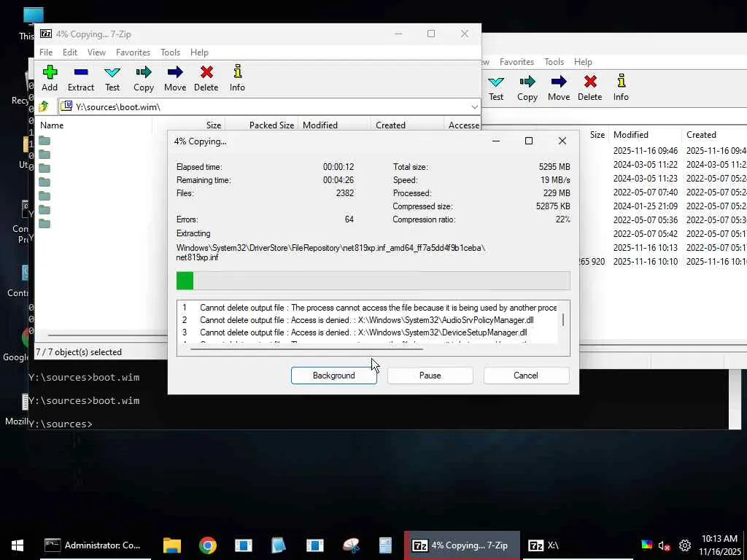Open Favorites menu in background 7-Zip window

tap(517, 62)
